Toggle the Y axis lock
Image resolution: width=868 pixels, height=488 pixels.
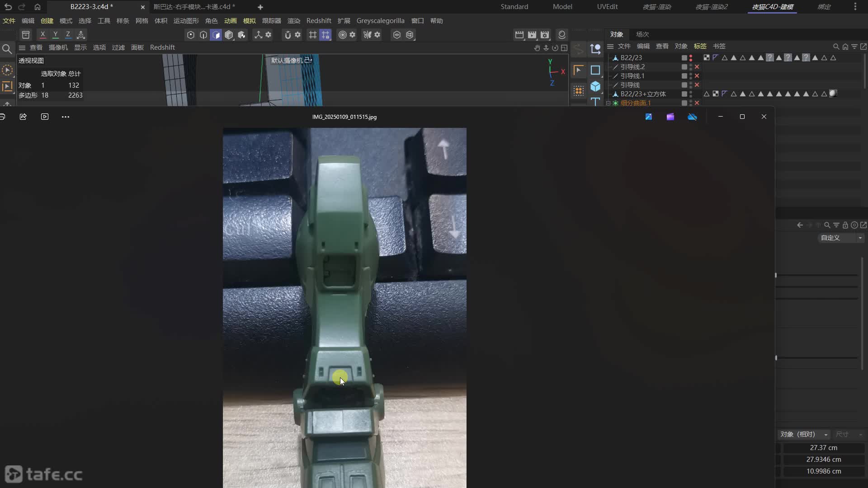click(55, 35)
